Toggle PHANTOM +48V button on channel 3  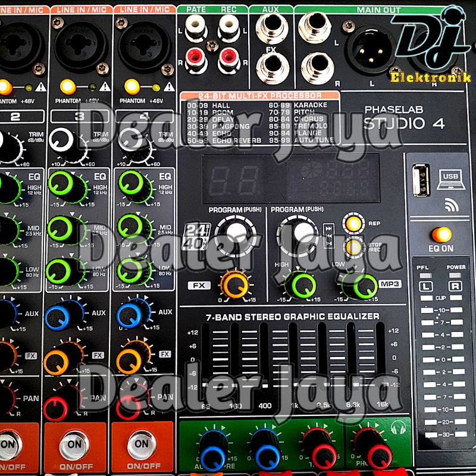click(68, 87)
